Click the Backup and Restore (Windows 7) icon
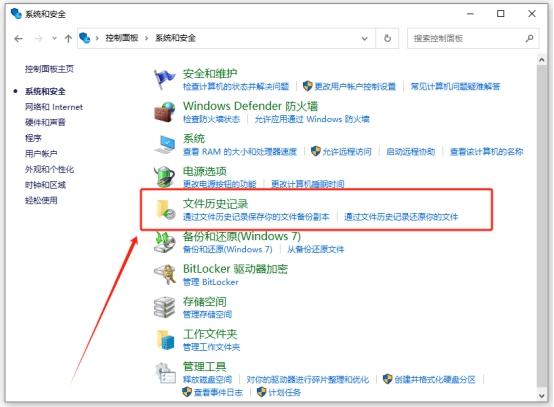554x407 pixels. click(165, 242)
